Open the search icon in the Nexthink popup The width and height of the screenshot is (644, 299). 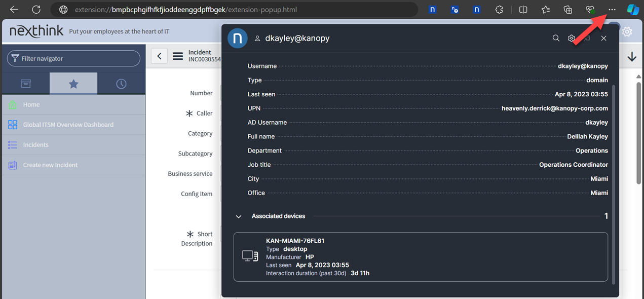point(556,39)
